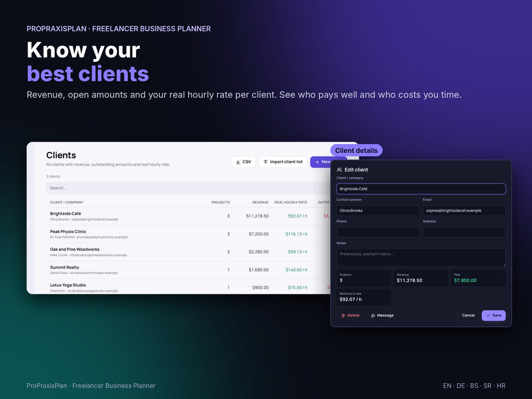Image resolution: width=532 pixels, height=399 pixels.
Task: Click the PROJECTS column header
Action: pos(220,202)
